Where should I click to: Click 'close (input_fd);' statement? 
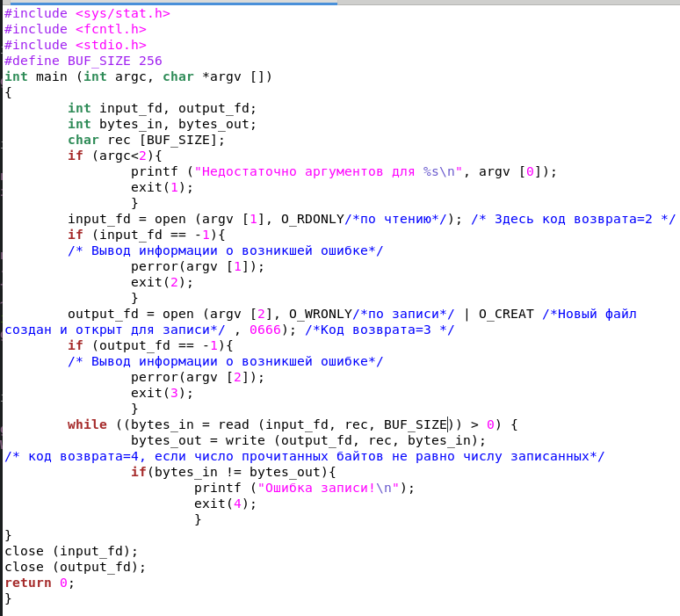71,551
